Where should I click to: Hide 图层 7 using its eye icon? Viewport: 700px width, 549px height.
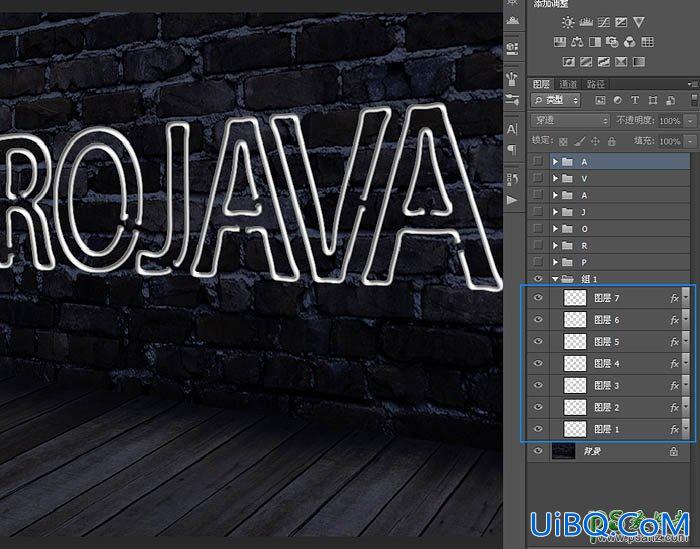[x=538, y=297]
